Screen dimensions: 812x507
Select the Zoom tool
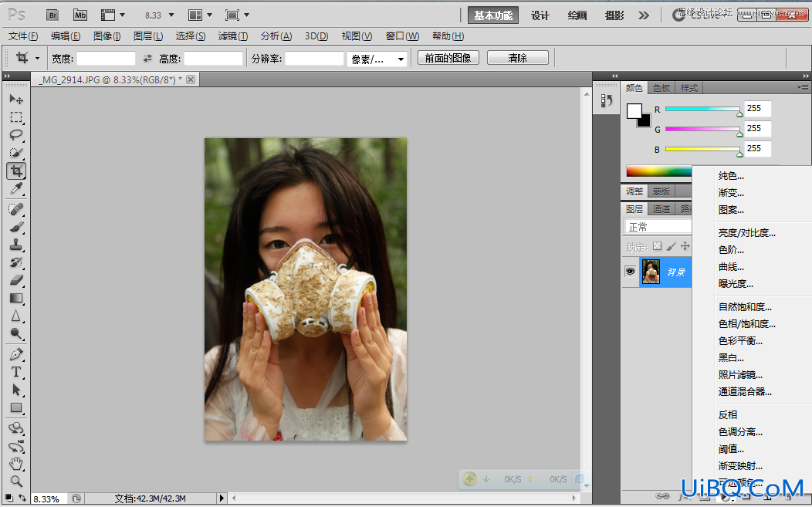click(16, 481)
